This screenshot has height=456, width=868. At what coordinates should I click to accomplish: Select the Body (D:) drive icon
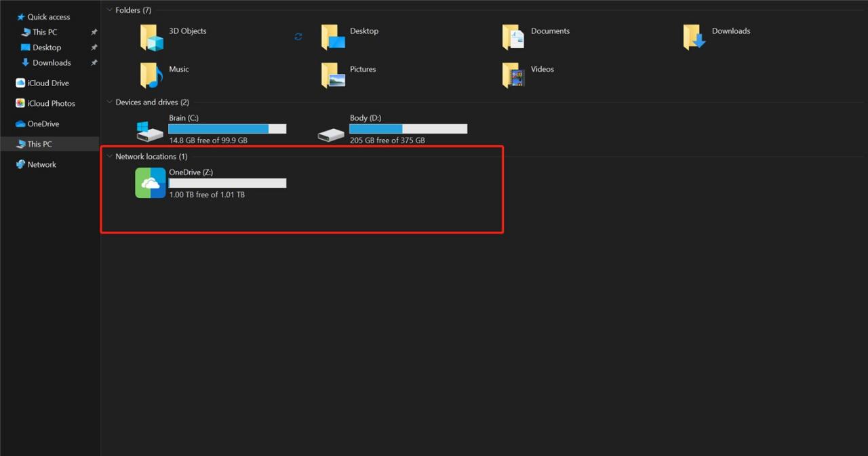pyautogui.click(x=331, y=134)
